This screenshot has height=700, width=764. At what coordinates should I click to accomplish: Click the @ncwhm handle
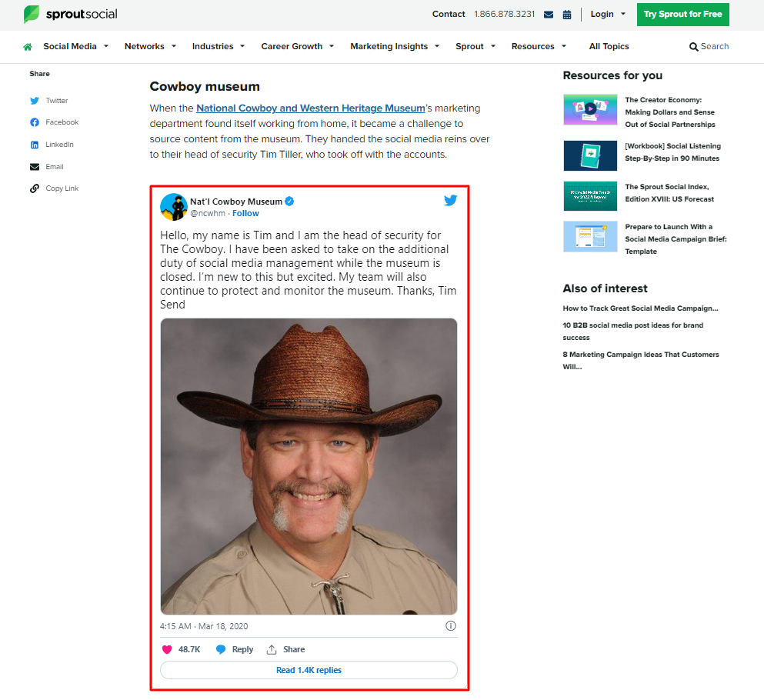tap(208, 213)
